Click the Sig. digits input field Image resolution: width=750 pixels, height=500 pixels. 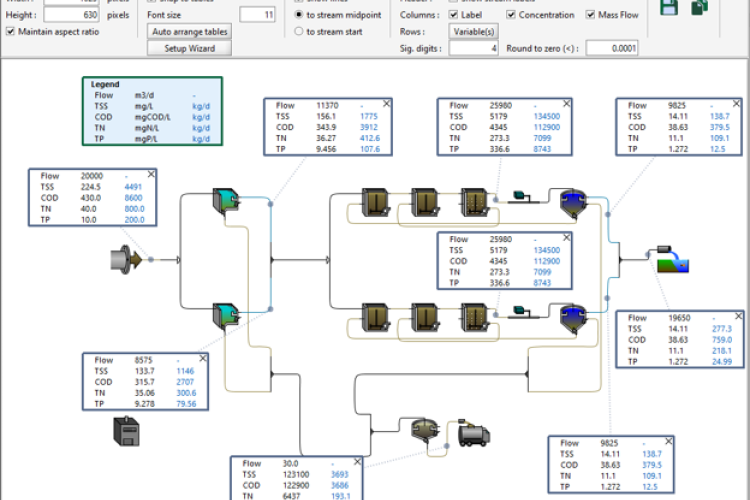[x=474, y=48]
